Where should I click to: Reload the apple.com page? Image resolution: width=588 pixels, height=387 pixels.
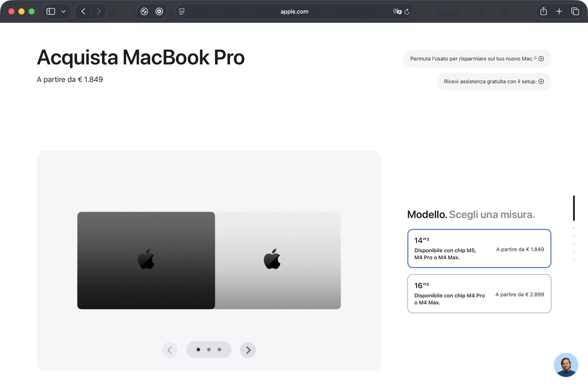point(407,11)
